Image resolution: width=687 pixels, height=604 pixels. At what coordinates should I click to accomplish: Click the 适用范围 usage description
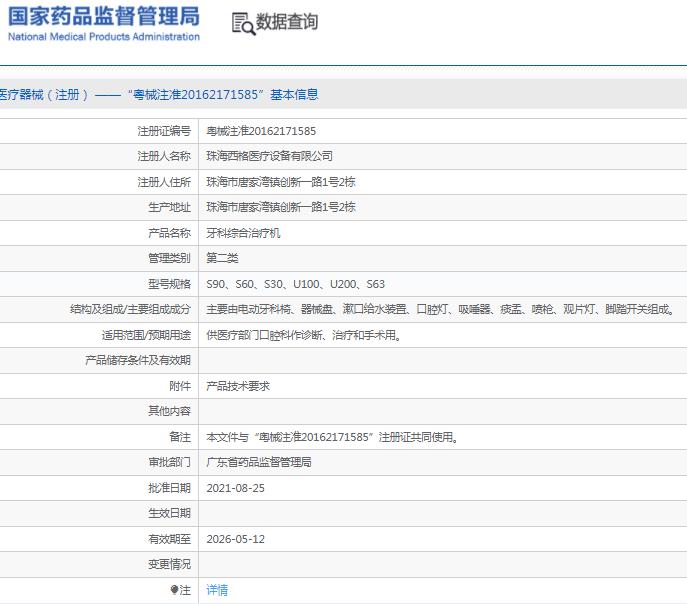tap(304, 336)
